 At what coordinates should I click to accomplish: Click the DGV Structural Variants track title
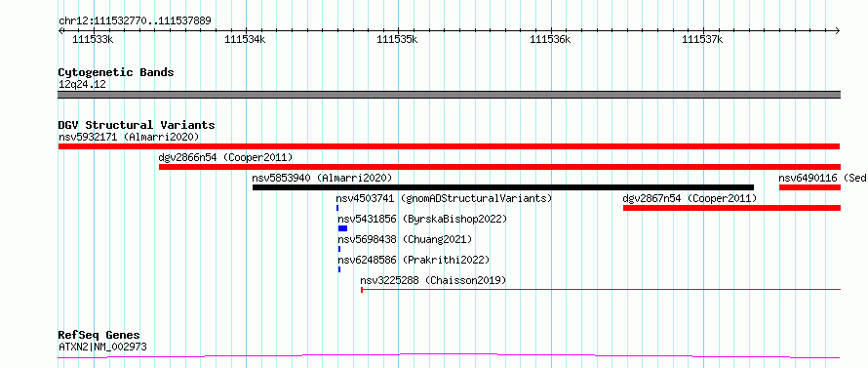tap(137, 125)
